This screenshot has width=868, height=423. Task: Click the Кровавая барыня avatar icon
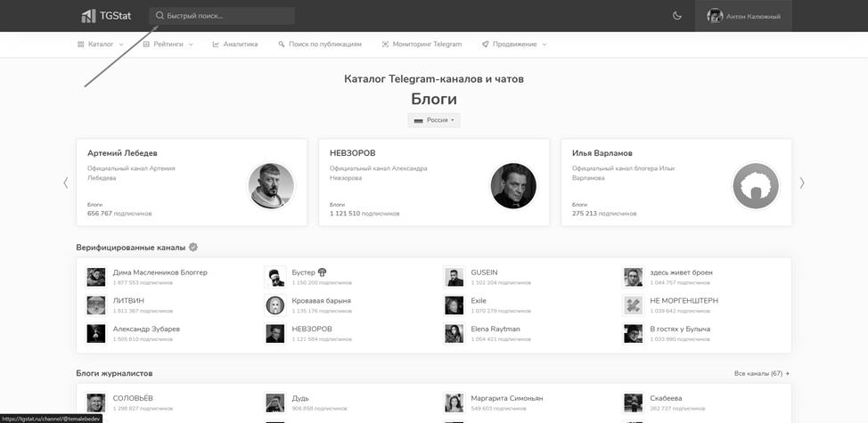pyautogui.click(x=275, y=305)
